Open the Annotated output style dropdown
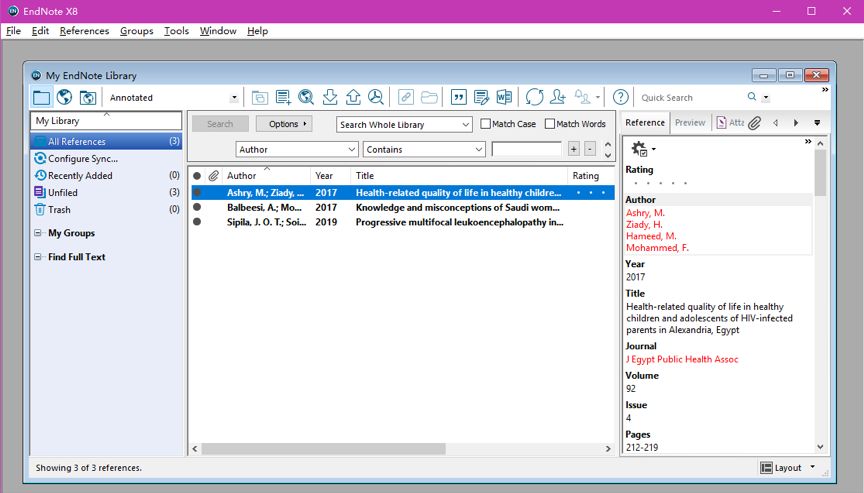 tap(234, 98)
